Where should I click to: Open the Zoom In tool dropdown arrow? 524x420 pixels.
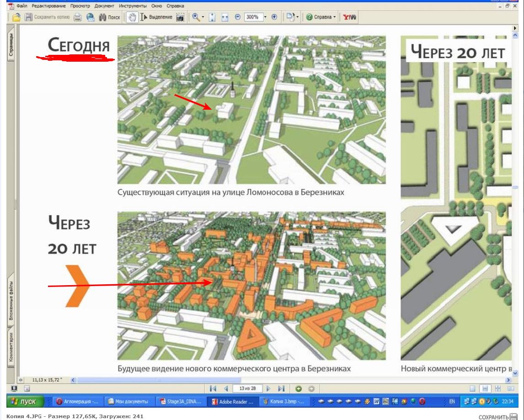[x=203, y=17]
